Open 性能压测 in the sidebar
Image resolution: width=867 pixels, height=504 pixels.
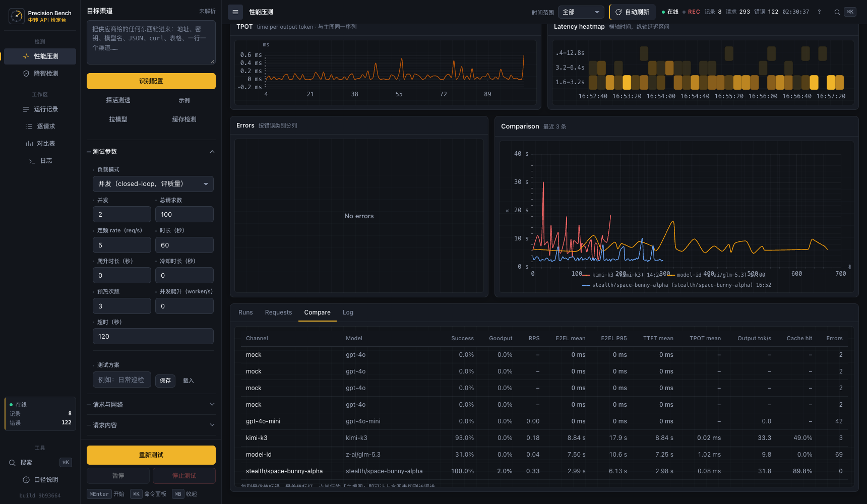pyautogui.click(x=40, y=56)
